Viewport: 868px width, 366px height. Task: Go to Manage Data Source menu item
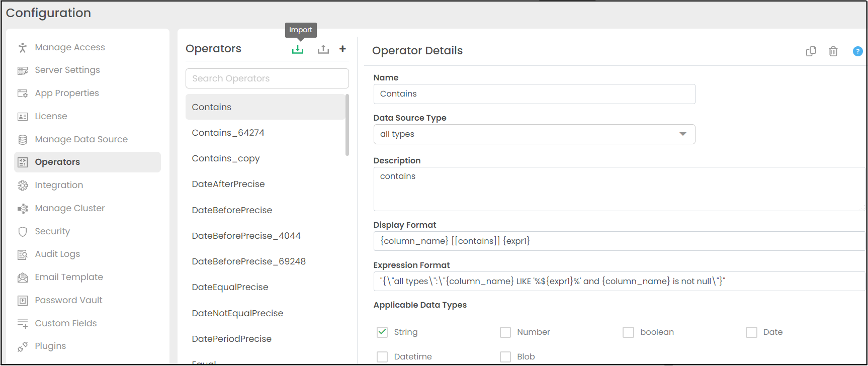(x=81, y=139)
